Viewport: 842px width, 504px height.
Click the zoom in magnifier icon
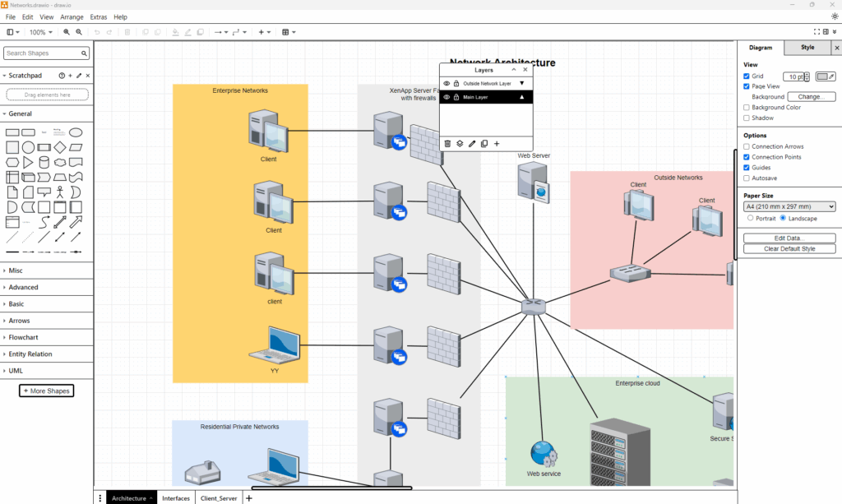[67, 32]
